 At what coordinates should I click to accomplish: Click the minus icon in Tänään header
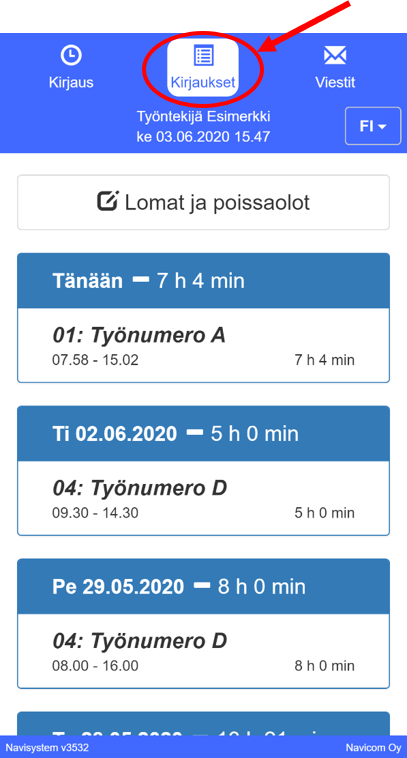[140, 279]
